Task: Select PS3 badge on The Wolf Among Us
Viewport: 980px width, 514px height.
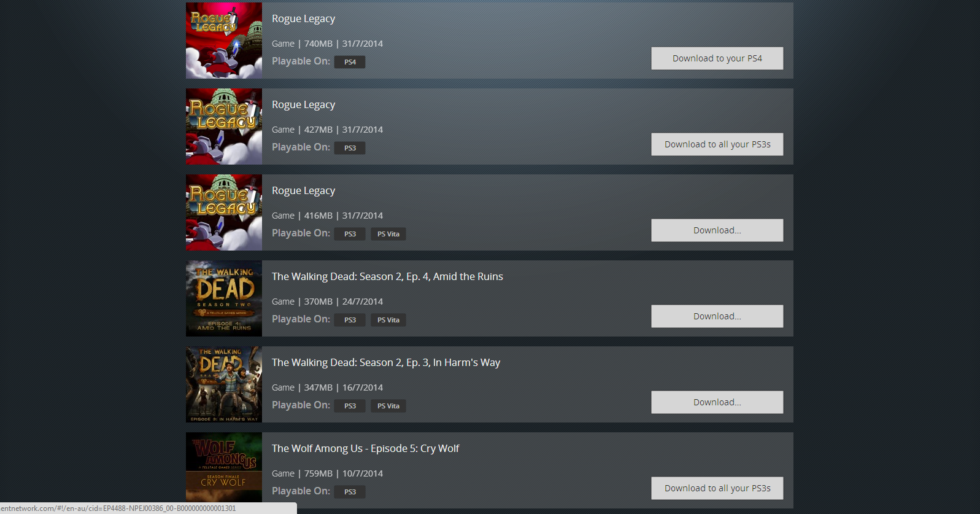Action: (x=350, y=492)
